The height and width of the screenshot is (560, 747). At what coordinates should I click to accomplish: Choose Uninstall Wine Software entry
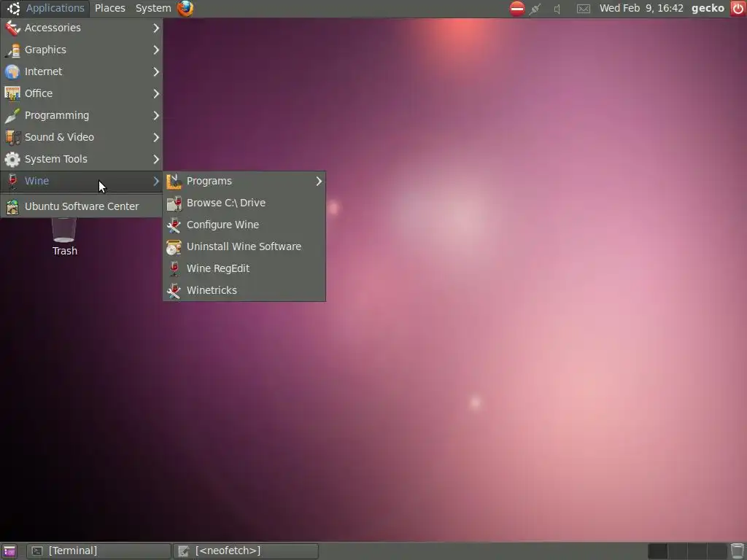[244, 247]
